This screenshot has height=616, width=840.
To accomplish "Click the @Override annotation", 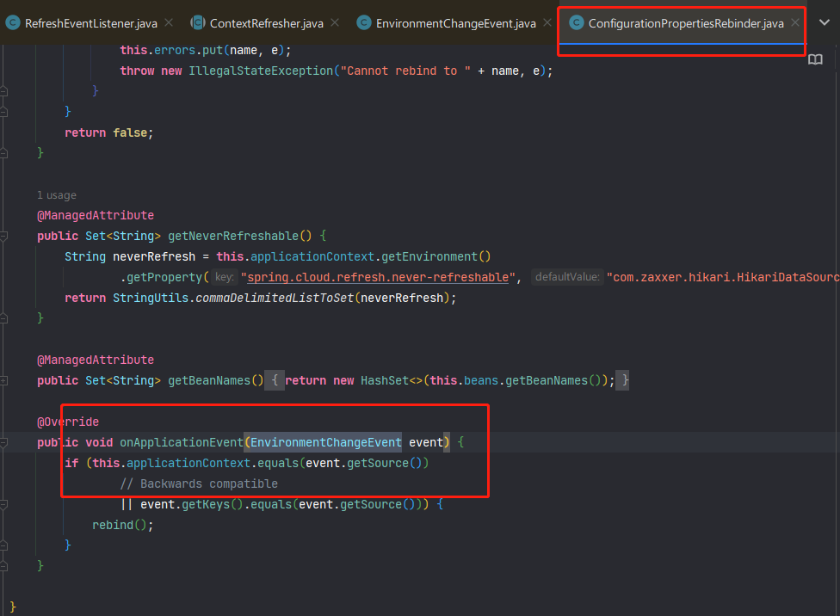I will pyautogui.click(x=68, y=422).
